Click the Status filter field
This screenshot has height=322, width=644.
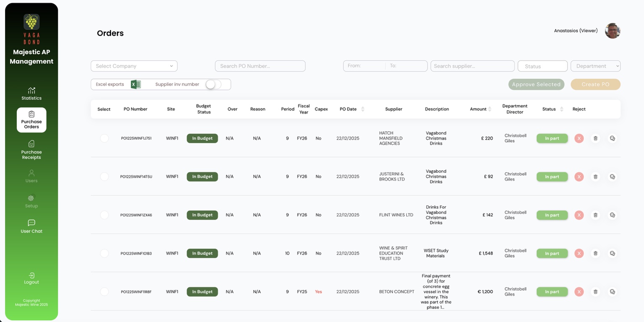[543, 66]
